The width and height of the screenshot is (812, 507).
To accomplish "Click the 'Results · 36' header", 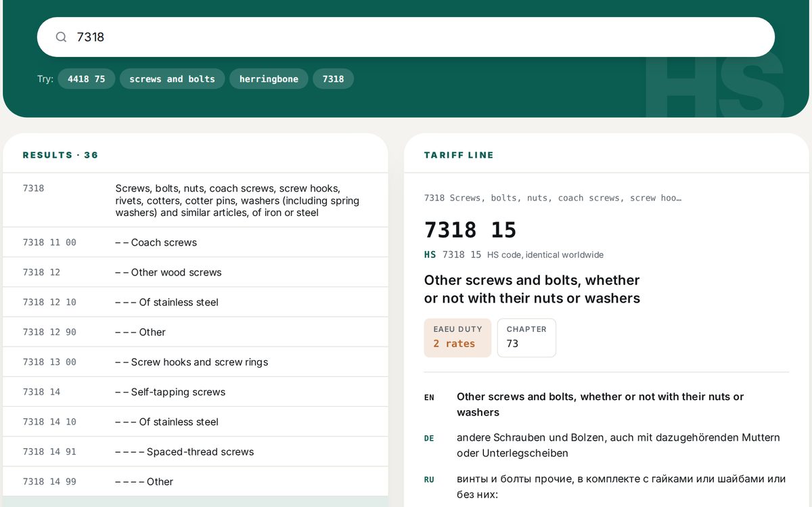I will pos(61,155).
